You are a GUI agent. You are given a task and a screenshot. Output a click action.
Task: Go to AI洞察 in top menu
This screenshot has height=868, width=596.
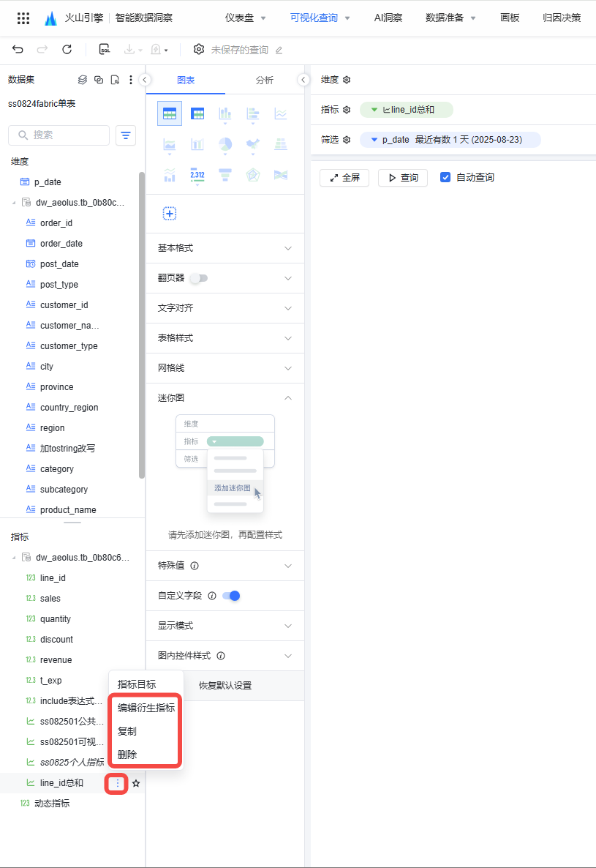[388, 18]
